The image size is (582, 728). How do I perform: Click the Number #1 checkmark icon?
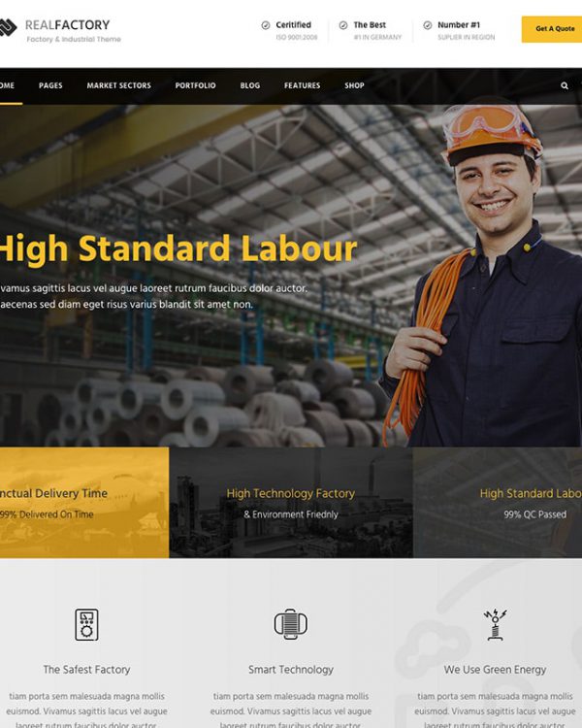tap(428, 25)
